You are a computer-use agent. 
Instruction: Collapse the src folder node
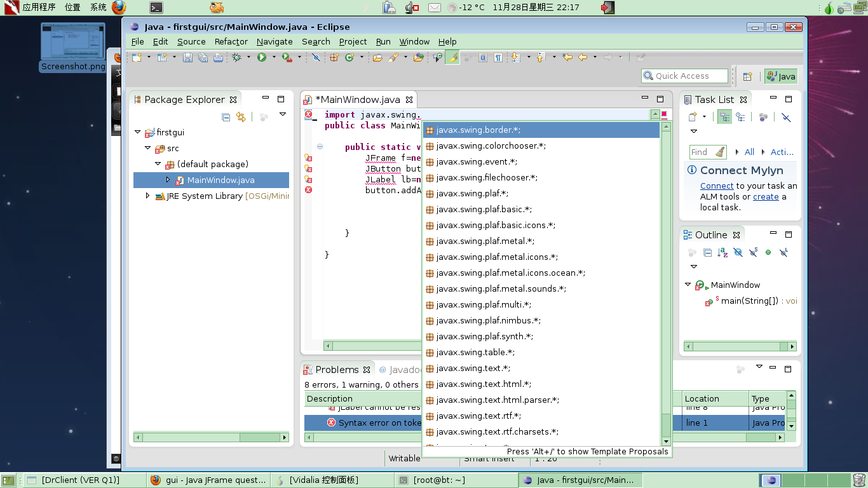click(x=147, y=148)
